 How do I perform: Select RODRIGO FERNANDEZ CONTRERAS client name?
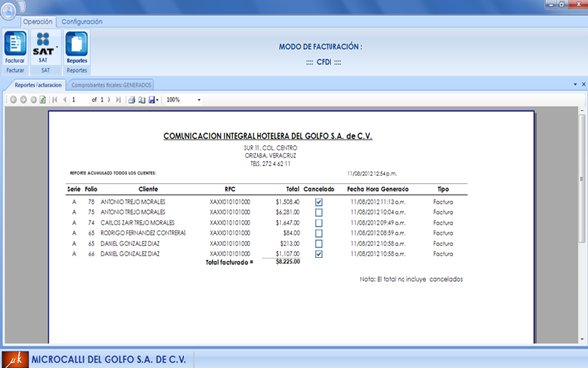click(143, 233)
